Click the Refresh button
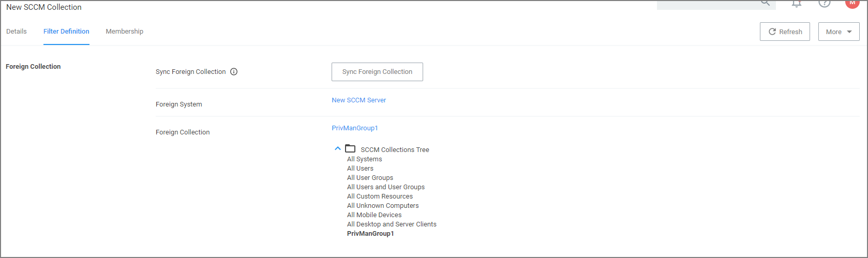 (785, 32)
